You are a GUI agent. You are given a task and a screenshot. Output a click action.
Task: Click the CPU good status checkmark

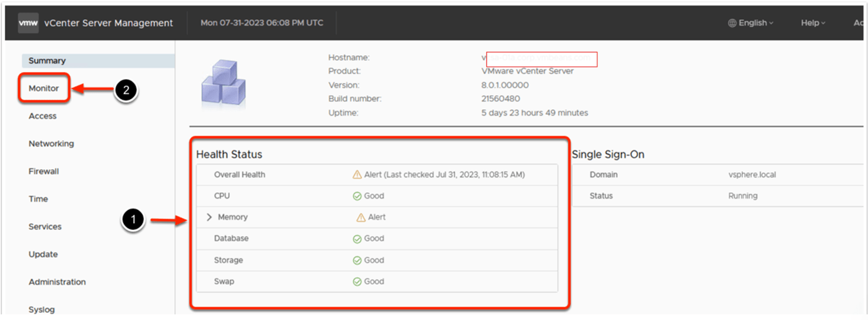pos(357,196)
